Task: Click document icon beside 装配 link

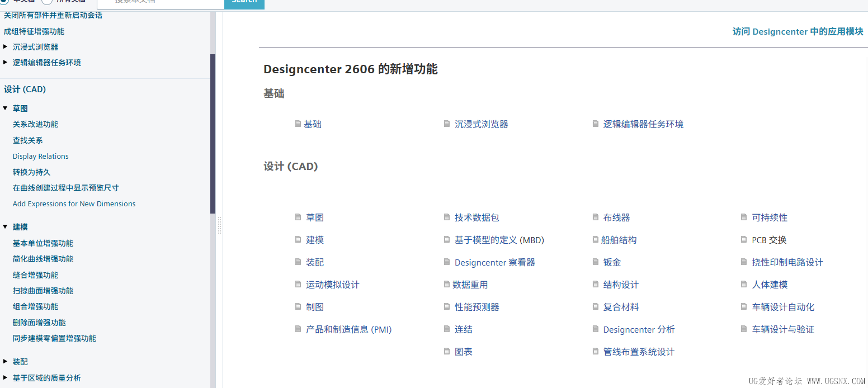Action: (298, 262)
